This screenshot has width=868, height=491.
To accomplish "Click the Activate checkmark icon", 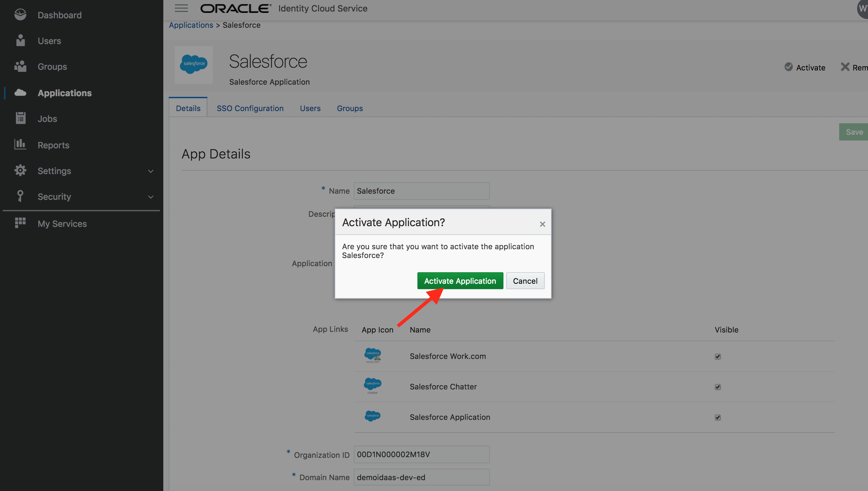I will click(789, 67).
